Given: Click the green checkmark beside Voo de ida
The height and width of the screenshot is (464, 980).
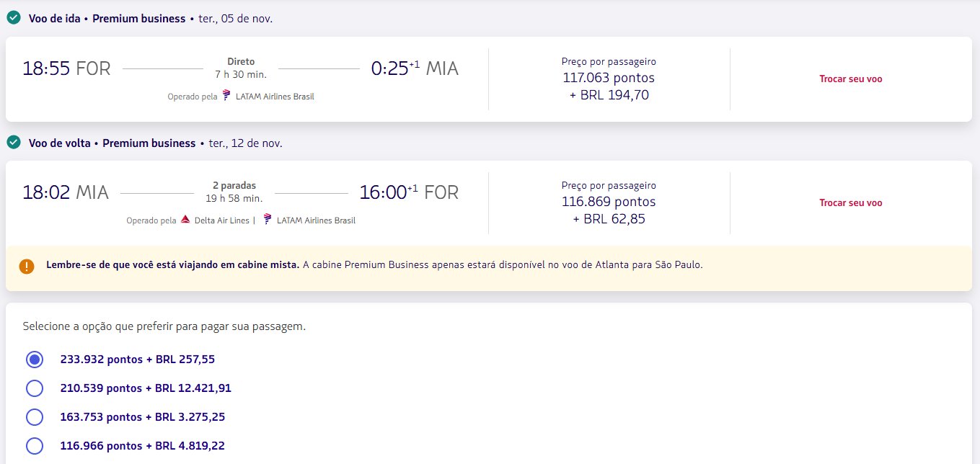Looking at the screenshot, I should pos(13,18).
